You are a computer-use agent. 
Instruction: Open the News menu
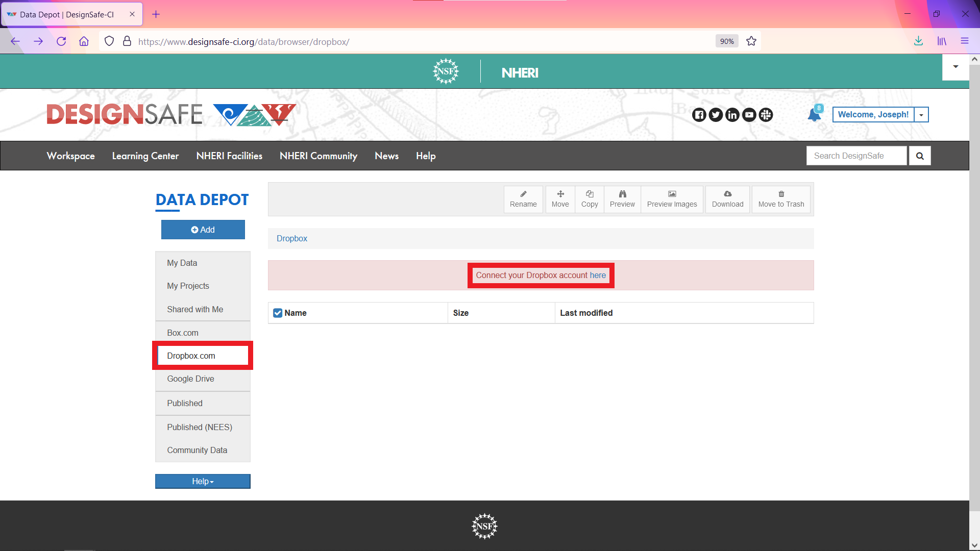[x=386, y=156]
